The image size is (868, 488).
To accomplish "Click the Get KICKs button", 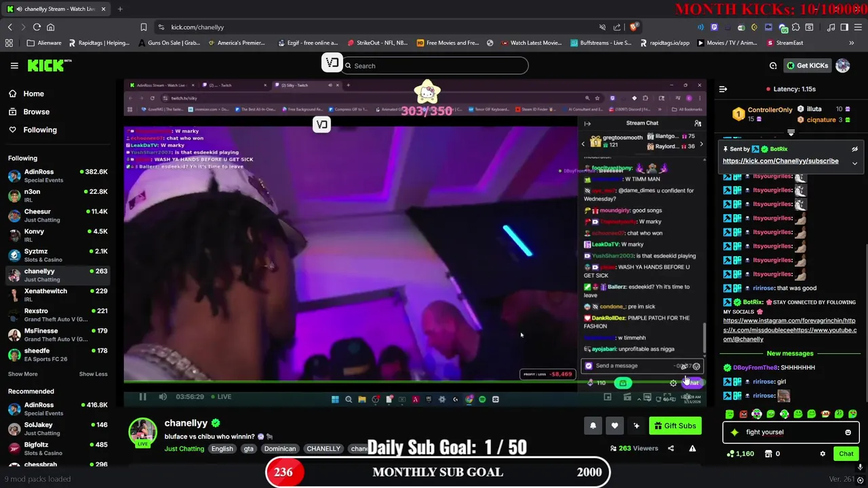I will [807, 66].
